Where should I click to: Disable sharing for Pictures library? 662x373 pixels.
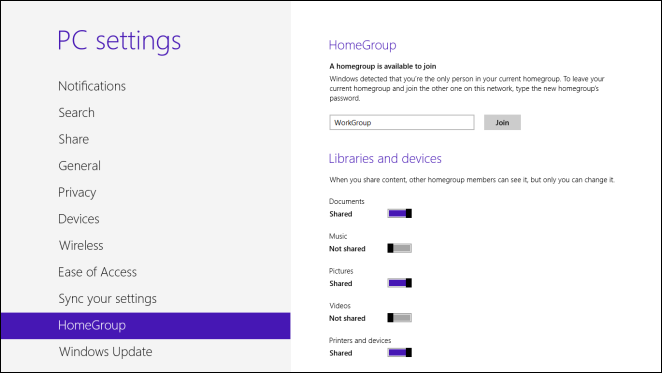[399, 283]
